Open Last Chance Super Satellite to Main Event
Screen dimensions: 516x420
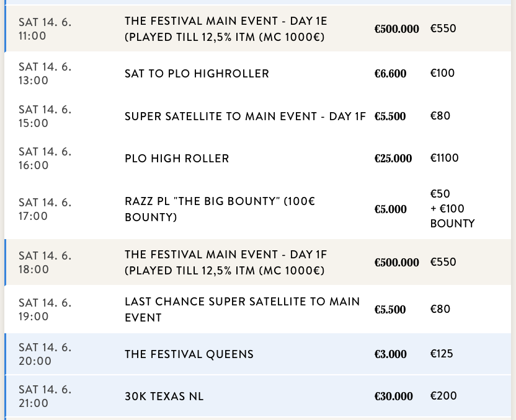[x=242, y=310]
